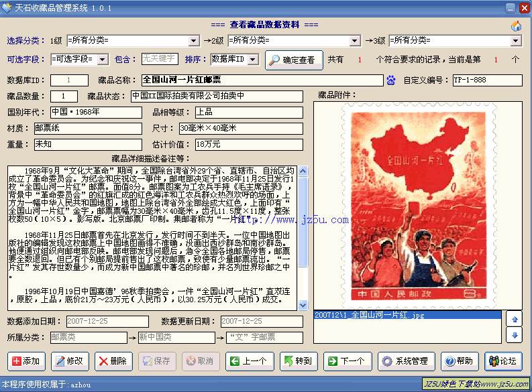Minimize the window
The image size is (532, 392).
pyautogui.click(x=511, y=8)
